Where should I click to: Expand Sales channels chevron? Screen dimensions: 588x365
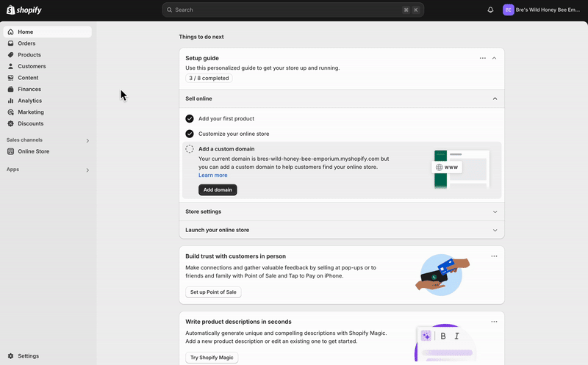[87, 141]
